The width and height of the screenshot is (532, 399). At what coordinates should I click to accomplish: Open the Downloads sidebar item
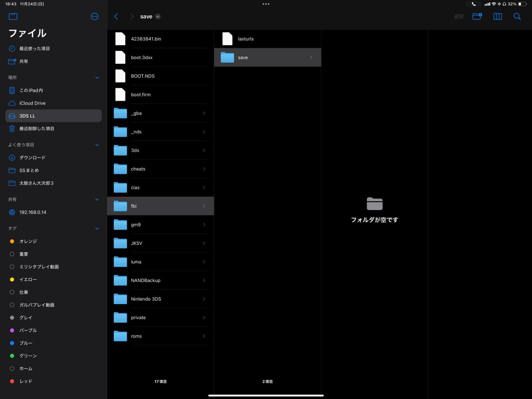[32, 157]
